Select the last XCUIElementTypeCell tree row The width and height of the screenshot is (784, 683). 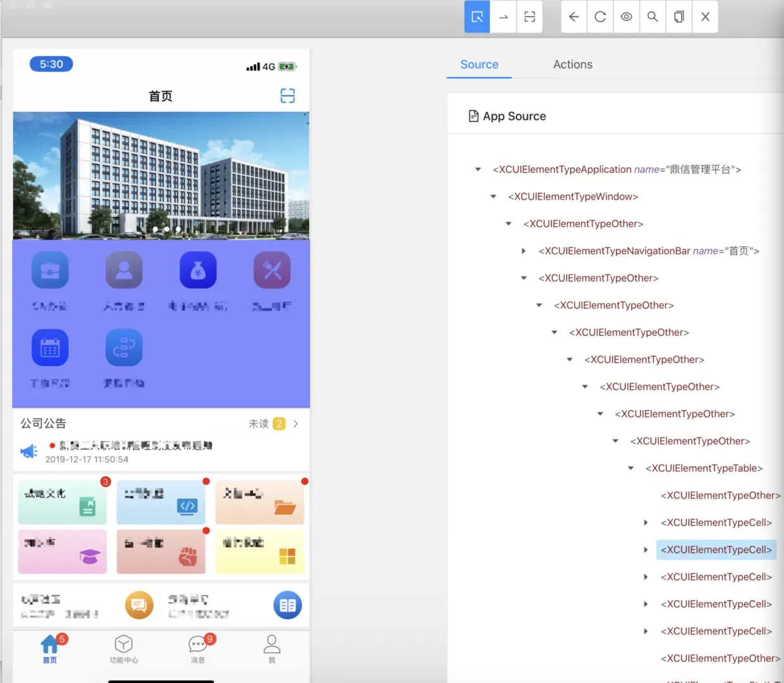[716, 632]
